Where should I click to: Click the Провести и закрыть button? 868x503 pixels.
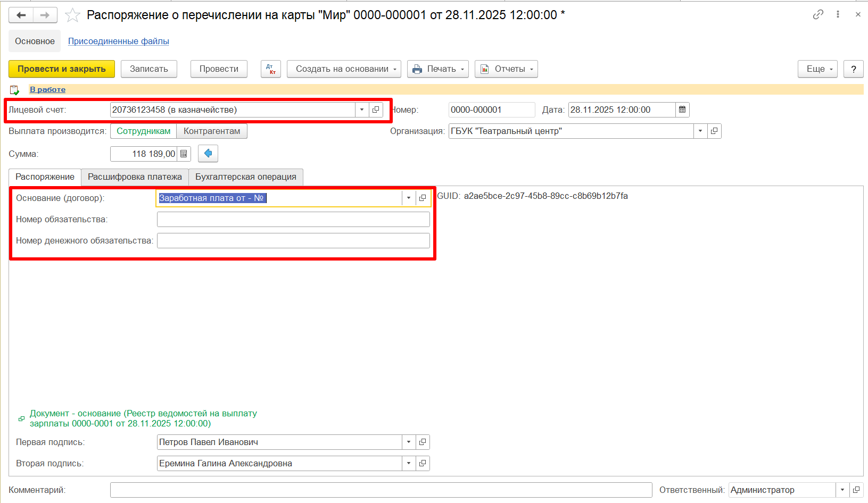(x=62, y=69)
